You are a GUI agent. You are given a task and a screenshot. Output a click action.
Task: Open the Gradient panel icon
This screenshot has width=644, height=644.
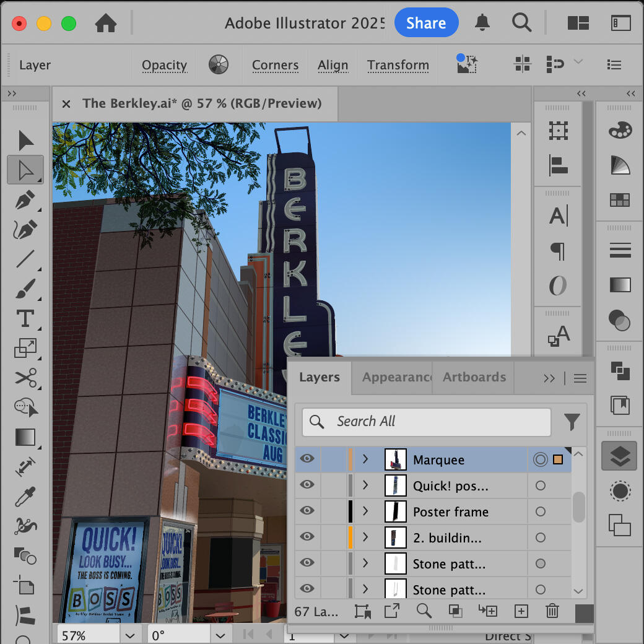(619, 285)
